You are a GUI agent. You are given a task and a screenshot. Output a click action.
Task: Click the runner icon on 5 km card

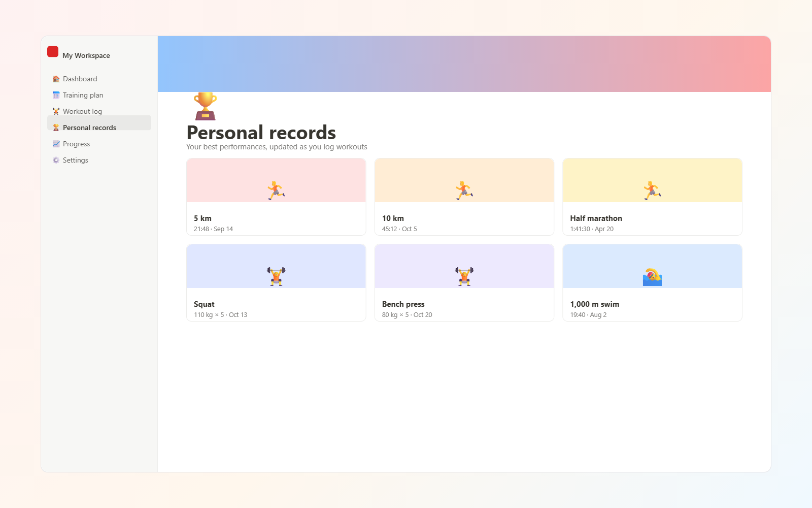[276, 190]
